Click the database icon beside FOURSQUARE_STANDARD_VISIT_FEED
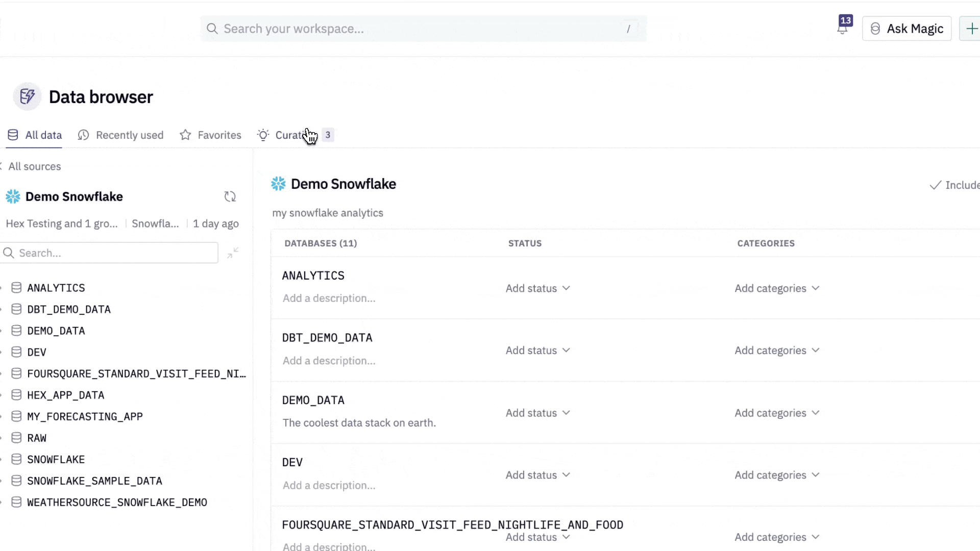Viewport: 980px width, 551px height. (x=16, y=373)
